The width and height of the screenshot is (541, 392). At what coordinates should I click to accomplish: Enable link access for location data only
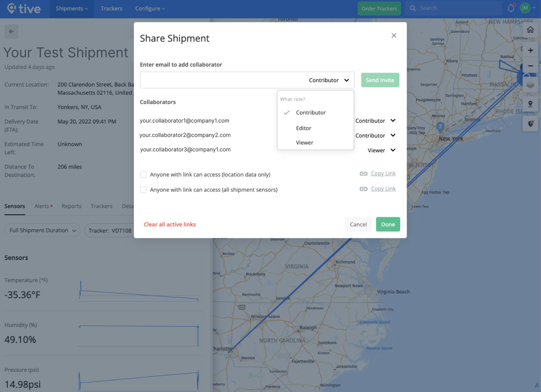coord(143,175)
